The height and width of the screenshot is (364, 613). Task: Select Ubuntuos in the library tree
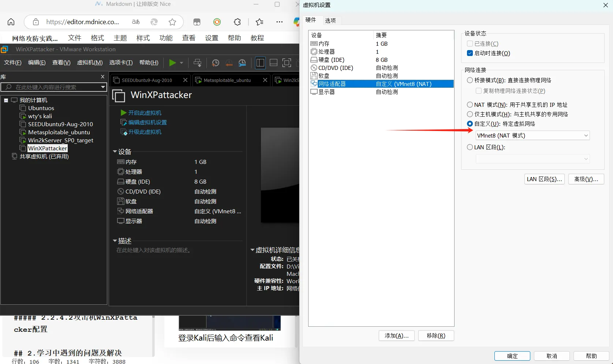(41, 108)
